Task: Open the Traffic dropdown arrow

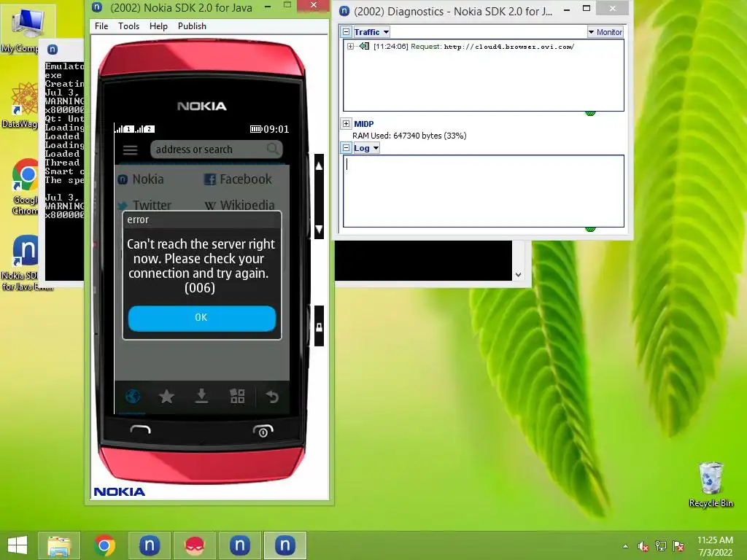Action: pyautogui.click(x=386, y=32)
